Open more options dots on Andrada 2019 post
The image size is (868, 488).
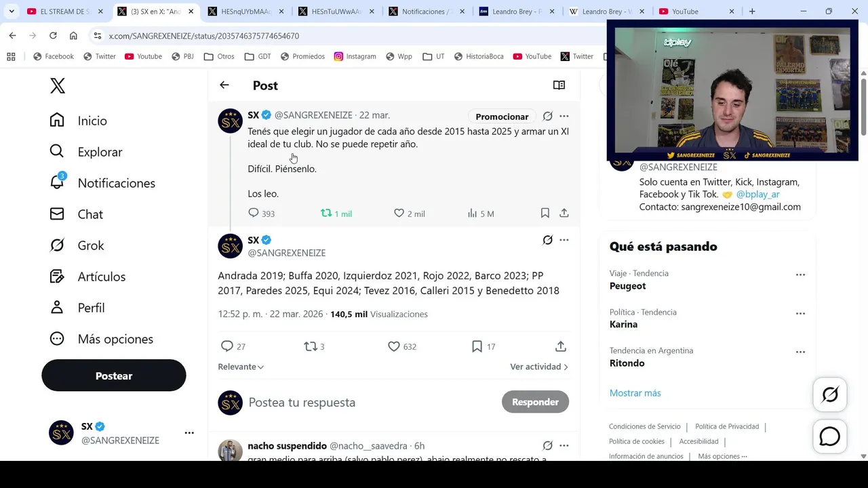564,240
